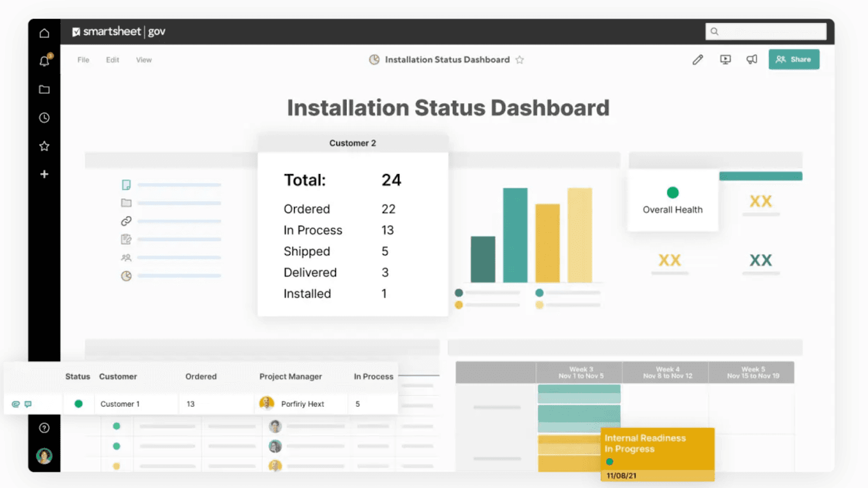Viewport: 868px width, 488px height.
Task: Click the Status column header
Action: 78,376
